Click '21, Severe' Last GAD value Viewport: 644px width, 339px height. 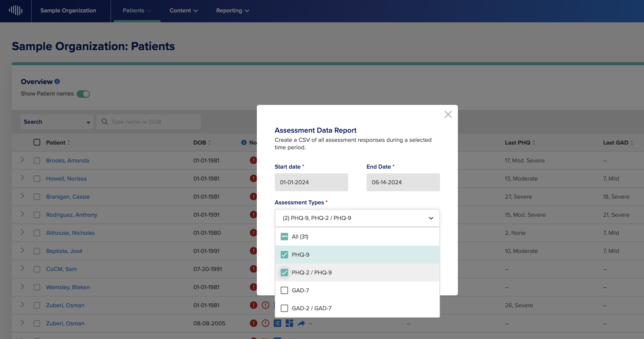[616, 215]
